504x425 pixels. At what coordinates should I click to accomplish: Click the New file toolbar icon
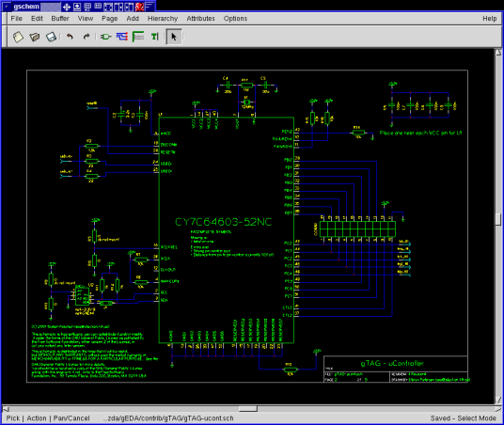(18, 37)
